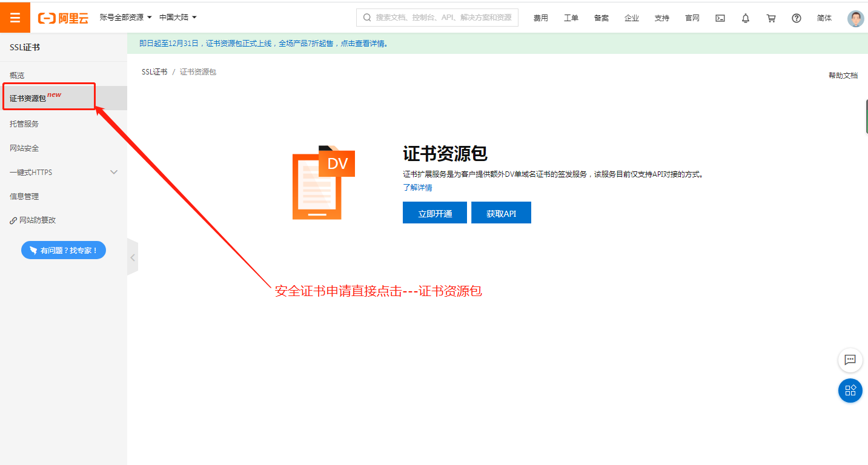Open shopping cart icon
868x465 pixels.
pyautogui.click(x=771, y=18)
